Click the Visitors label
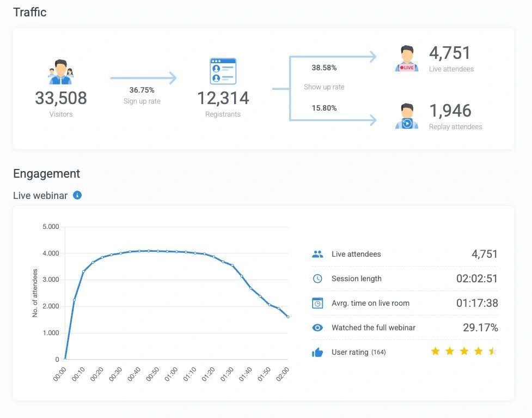 61,114
